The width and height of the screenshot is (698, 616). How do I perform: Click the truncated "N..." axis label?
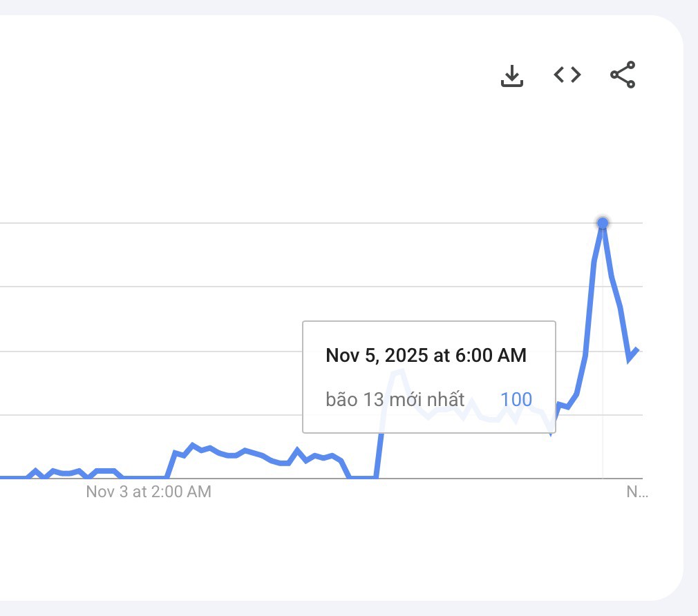click(636, 492)
